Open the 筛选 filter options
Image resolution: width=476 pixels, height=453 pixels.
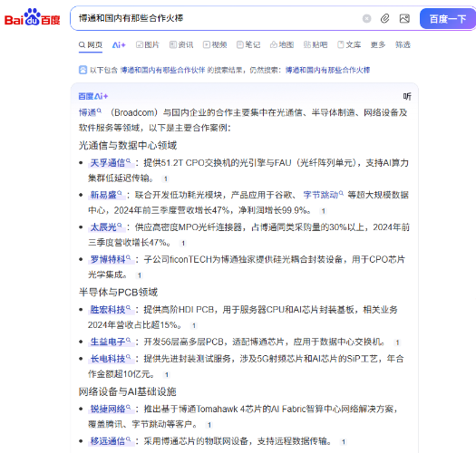pyautogui.click(x=403, y=45)
